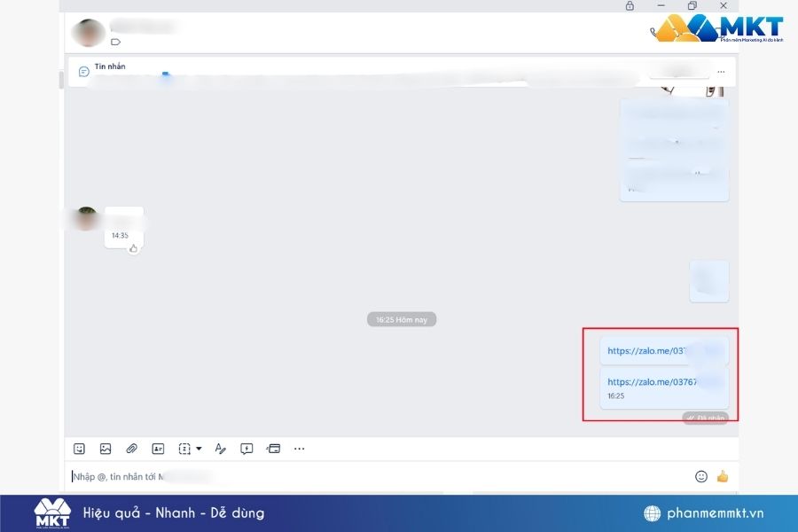Attach a file with paperclip icon

point(131,449)
